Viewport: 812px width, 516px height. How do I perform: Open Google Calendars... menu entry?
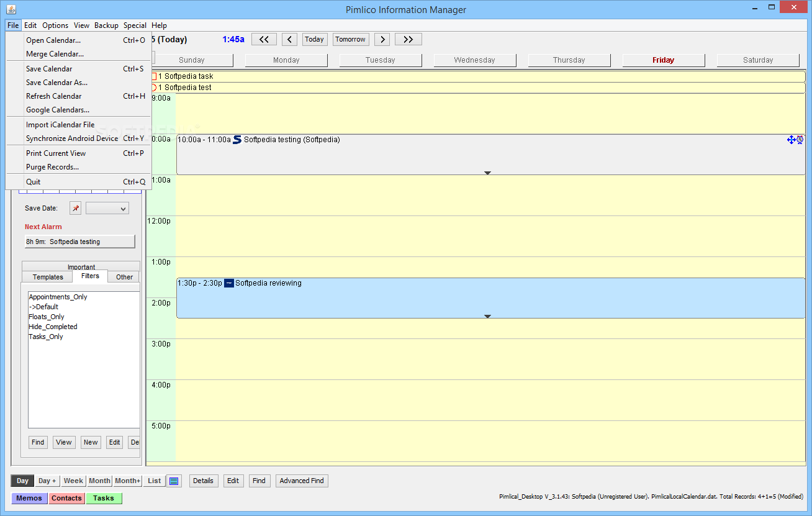point(78,110)
